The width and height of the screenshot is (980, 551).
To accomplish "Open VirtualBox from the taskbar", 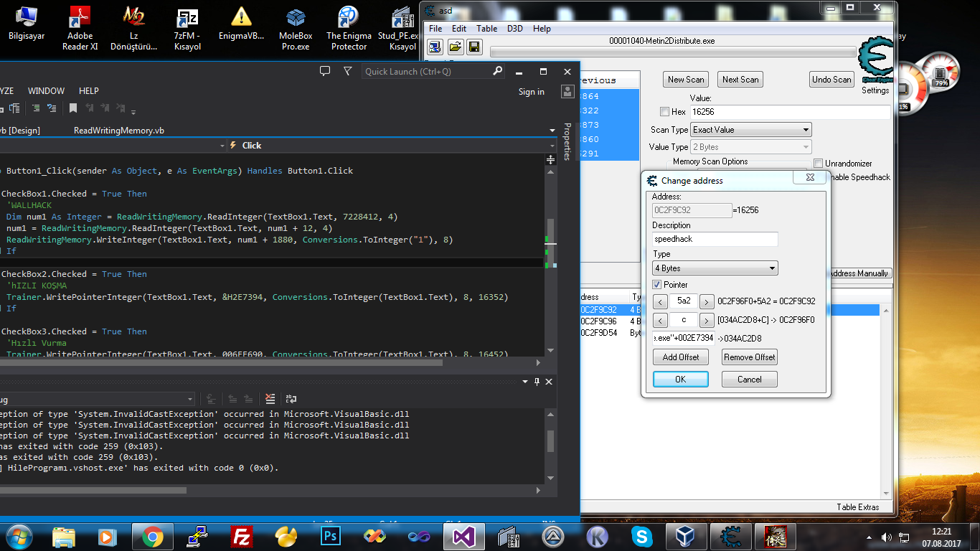I will point(687,536).
